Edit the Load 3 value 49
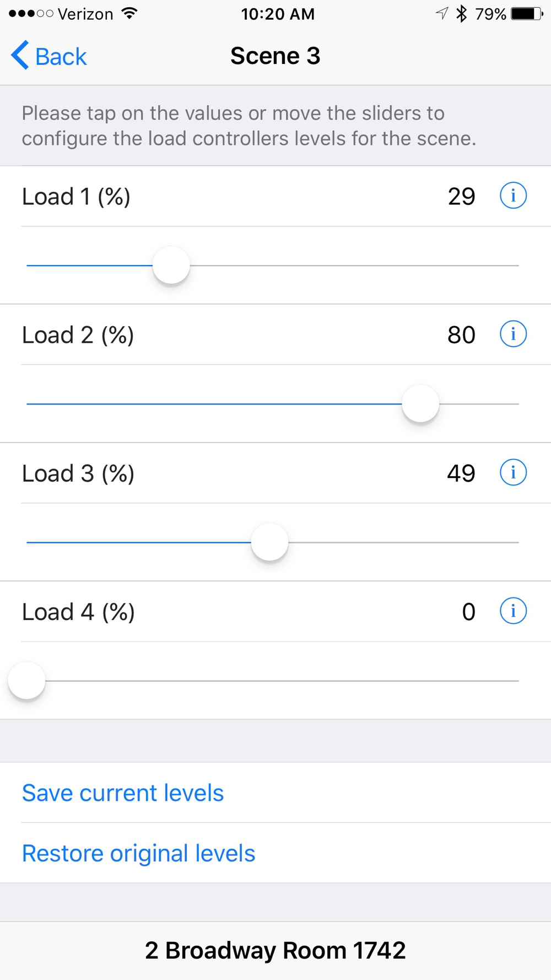This screenshot has width=551, height=980. [461, 473]
